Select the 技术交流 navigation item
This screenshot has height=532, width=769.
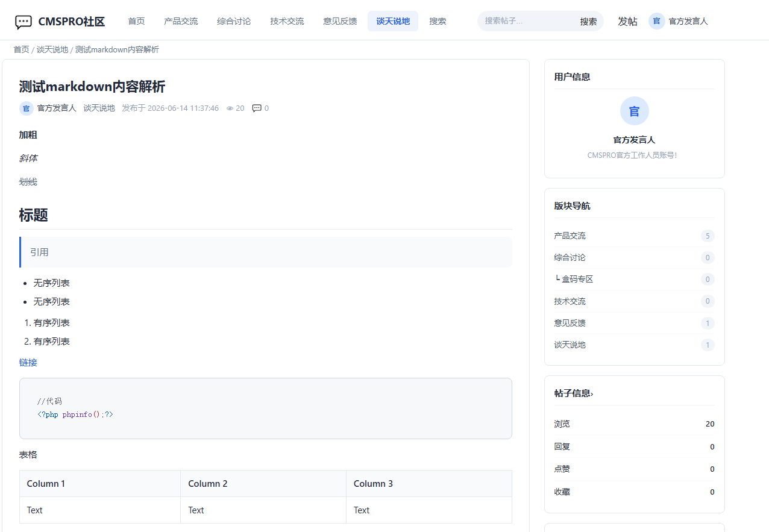click(x=287, y=21)
